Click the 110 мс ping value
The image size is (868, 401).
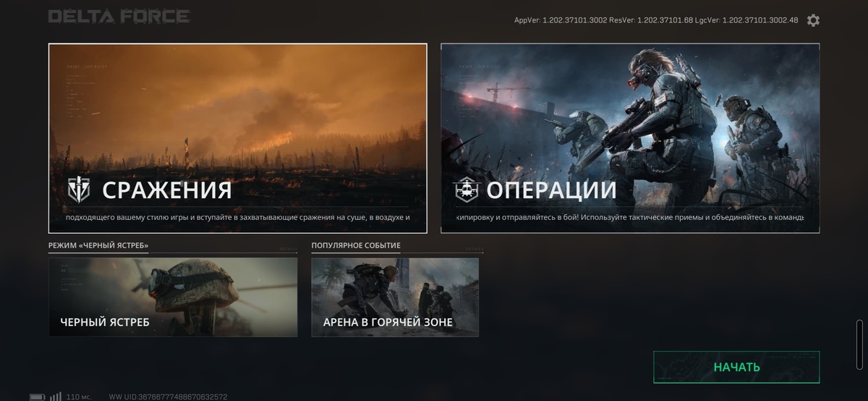(79, 397)
